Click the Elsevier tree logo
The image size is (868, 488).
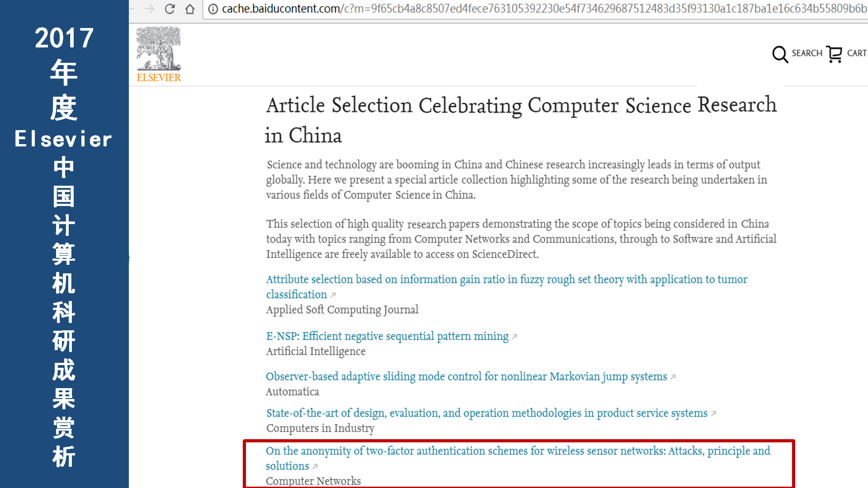(x=159, y=54)
